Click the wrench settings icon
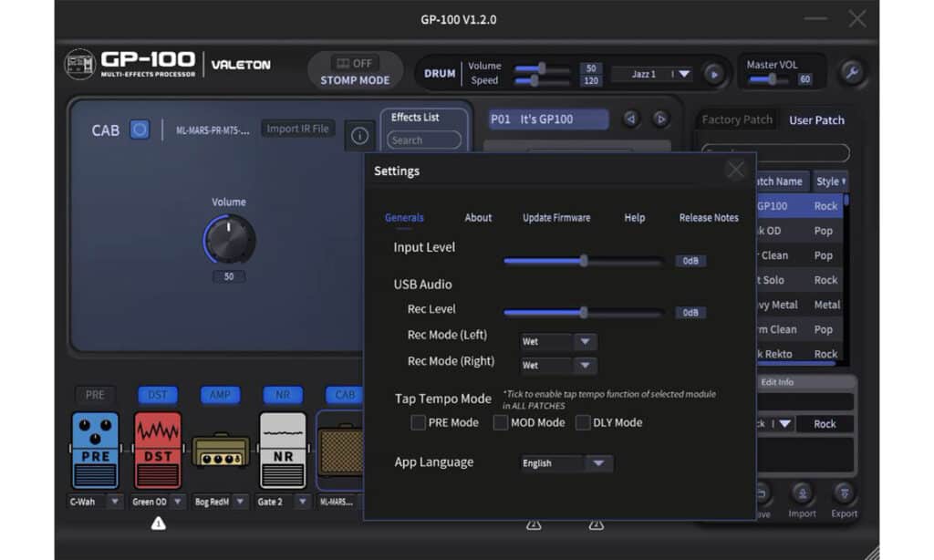The height and width of the screenshot is (560, 934). pyautogui.click(x=852, y=73)
